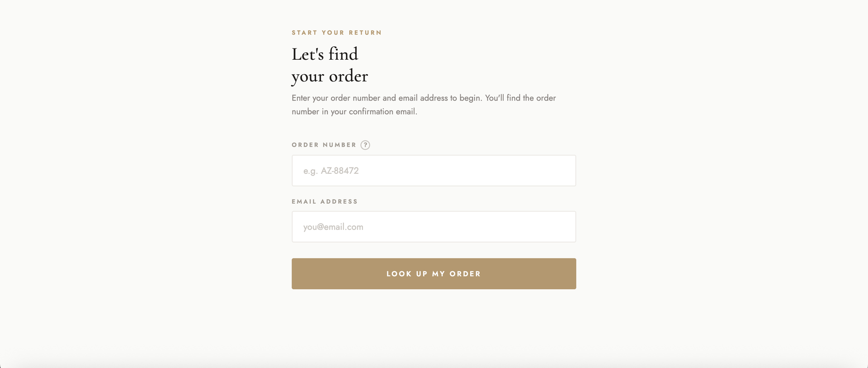Viewport: 868px width, 368px height.
Task: Click the help question mark beside Order Number
Action: click(365, 145)
